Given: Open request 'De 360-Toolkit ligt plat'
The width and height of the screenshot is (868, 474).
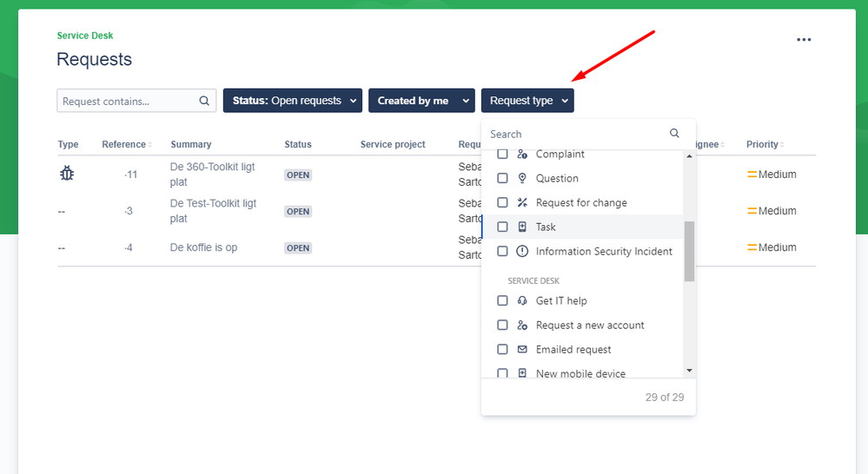Looking at the screenshot, I should pyautogui.click(x=212, y=174).
